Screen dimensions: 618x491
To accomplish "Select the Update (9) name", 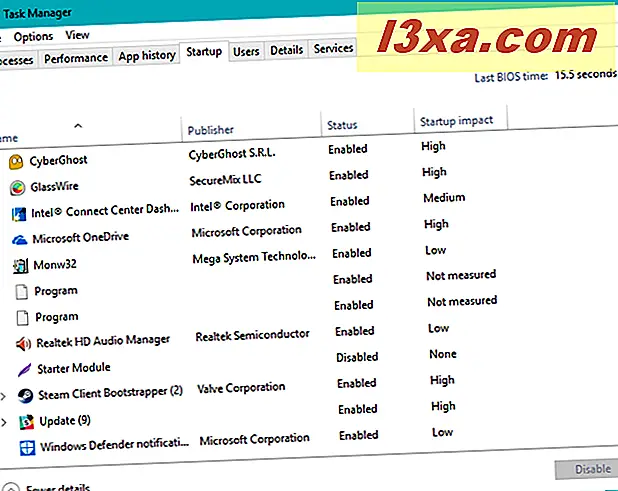I will [x=65, y=421].
